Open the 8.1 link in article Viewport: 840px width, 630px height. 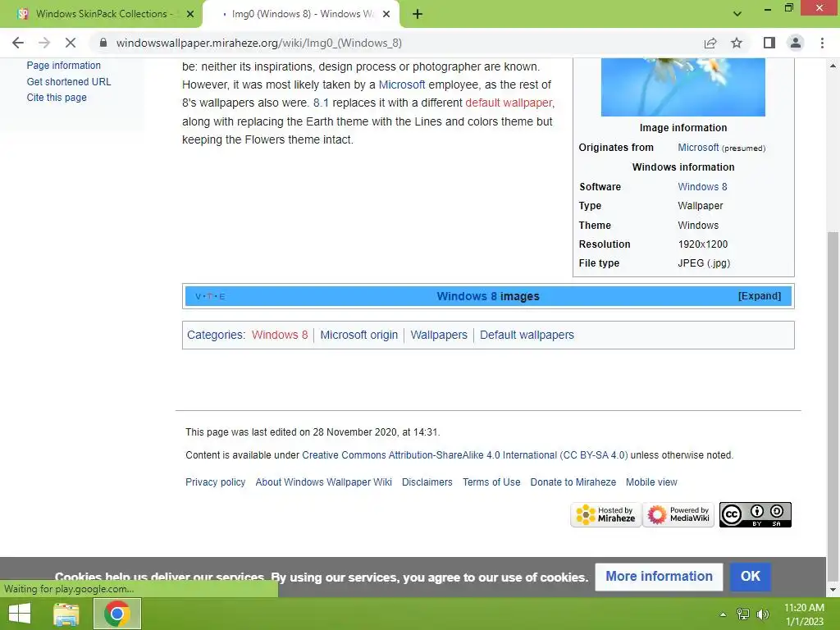click(321, 103)
